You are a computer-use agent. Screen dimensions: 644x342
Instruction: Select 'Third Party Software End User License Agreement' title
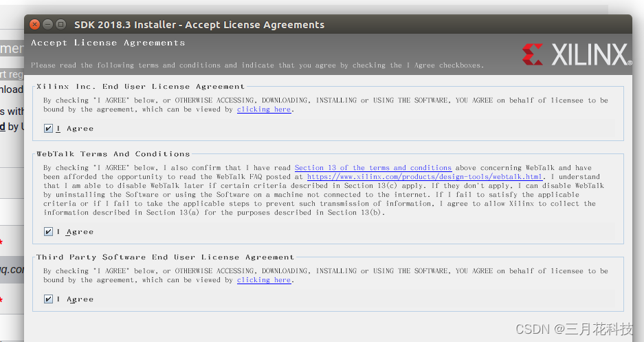point(165,257)
